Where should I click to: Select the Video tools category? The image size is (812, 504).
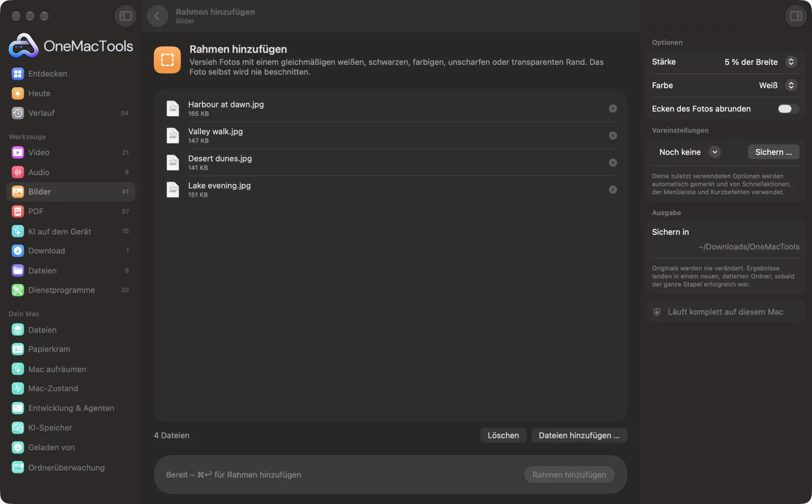coord(71,153)
